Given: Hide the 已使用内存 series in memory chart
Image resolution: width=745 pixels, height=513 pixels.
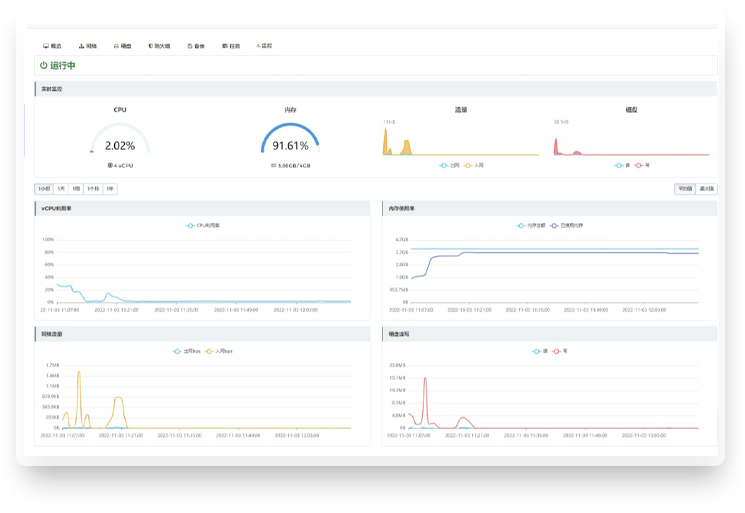Looking at the screenshot, I should tap(569, 226).
